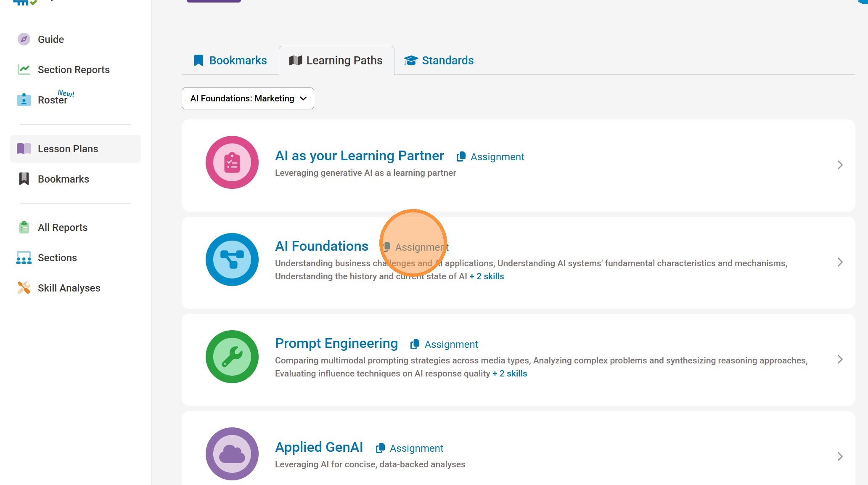This screenshot has height=485, width=868.
Task: Open the All Reports sidebar item
Action: (62, 227)
